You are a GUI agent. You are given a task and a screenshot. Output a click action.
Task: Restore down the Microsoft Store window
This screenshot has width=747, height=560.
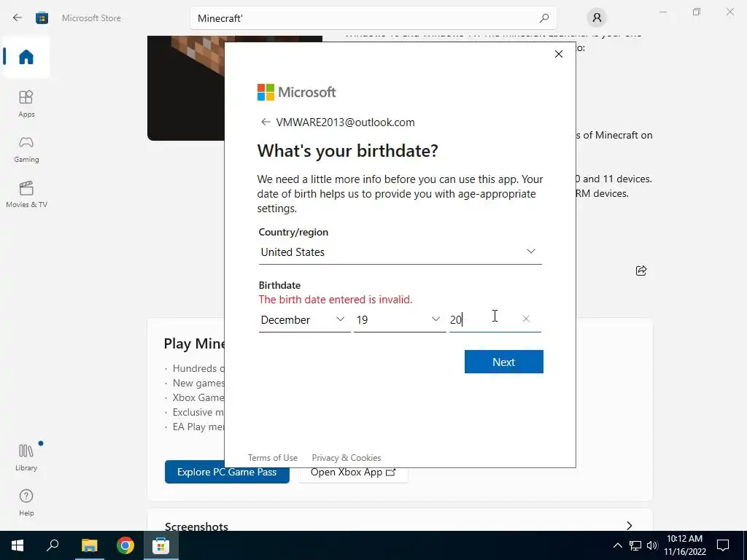pyautogui.click(x=697, y=12)
